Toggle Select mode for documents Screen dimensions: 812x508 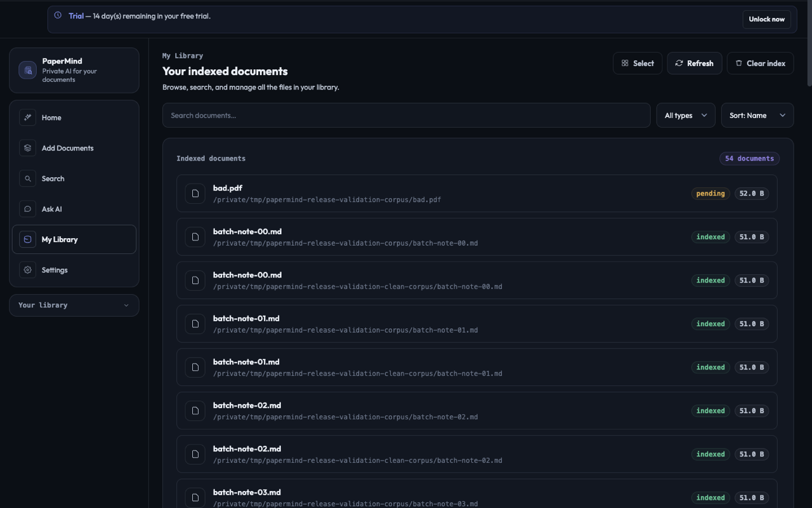point(638,63)
